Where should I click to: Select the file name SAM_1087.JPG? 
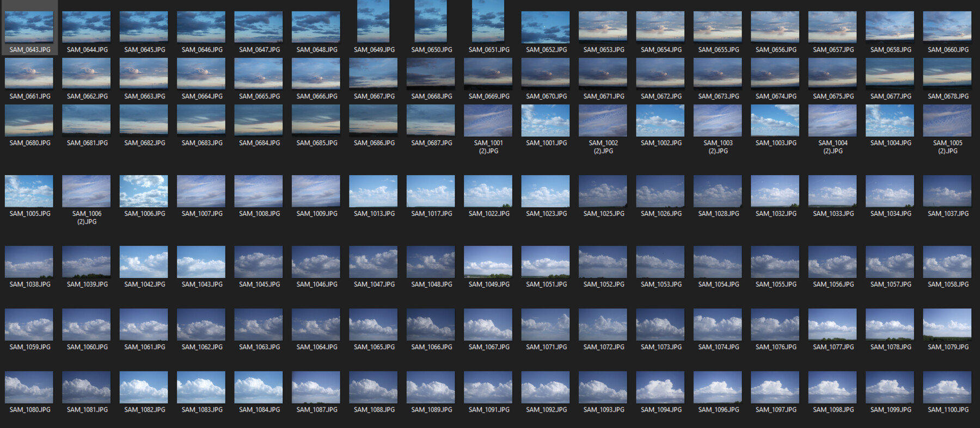317,410
